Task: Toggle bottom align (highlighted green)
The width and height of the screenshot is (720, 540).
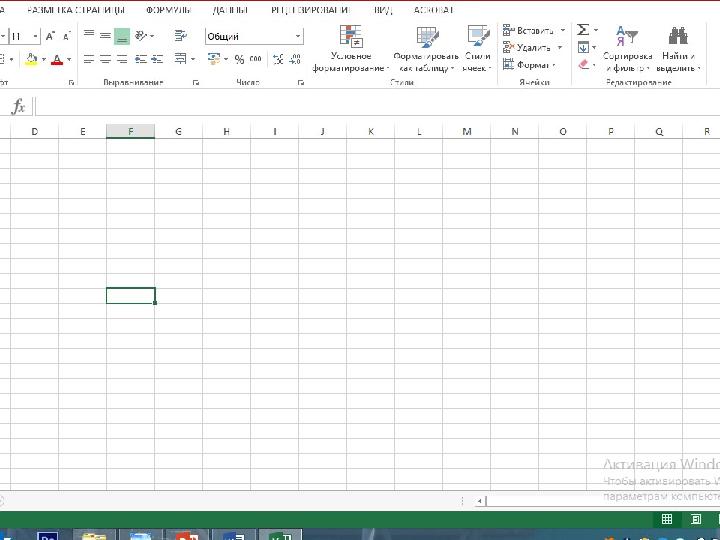Action: [x=122, y=36]
